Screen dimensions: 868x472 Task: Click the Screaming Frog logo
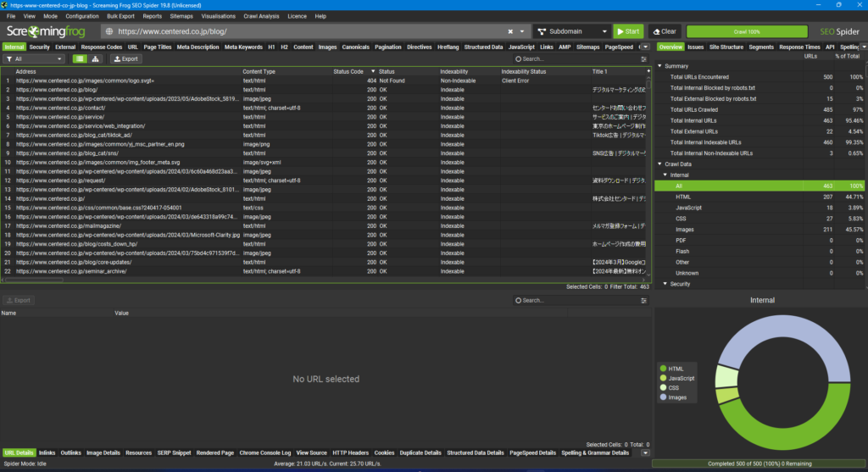[46, 31]
